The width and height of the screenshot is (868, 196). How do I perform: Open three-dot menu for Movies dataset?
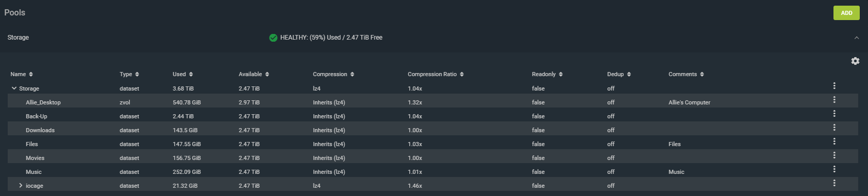834,155
